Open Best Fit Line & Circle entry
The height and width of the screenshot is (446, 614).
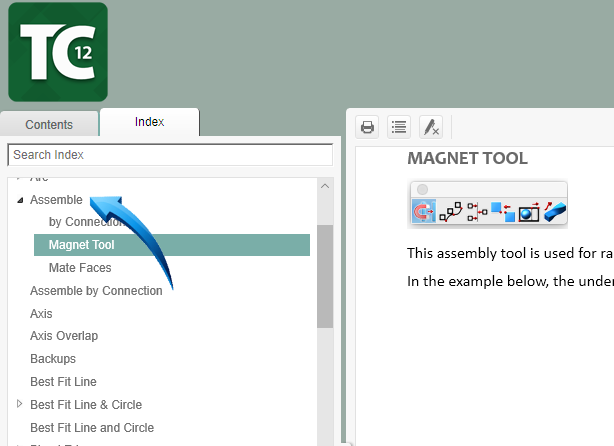(x=86, y=404)
